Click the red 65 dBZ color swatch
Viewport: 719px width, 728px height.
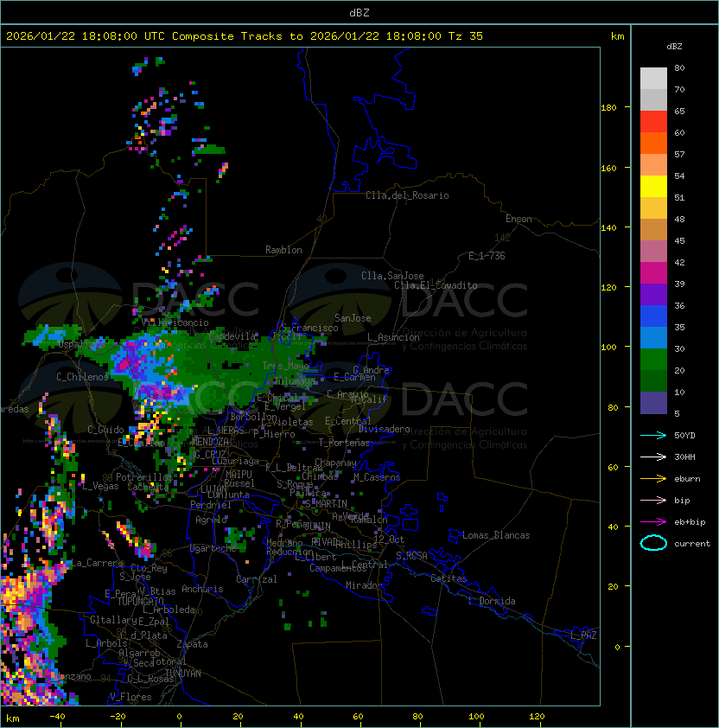(653, 121)
